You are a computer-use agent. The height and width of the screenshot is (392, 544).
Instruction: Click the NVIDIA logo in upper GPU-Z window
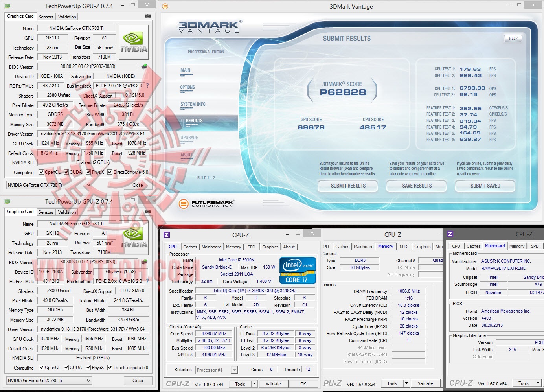point(134,42)
